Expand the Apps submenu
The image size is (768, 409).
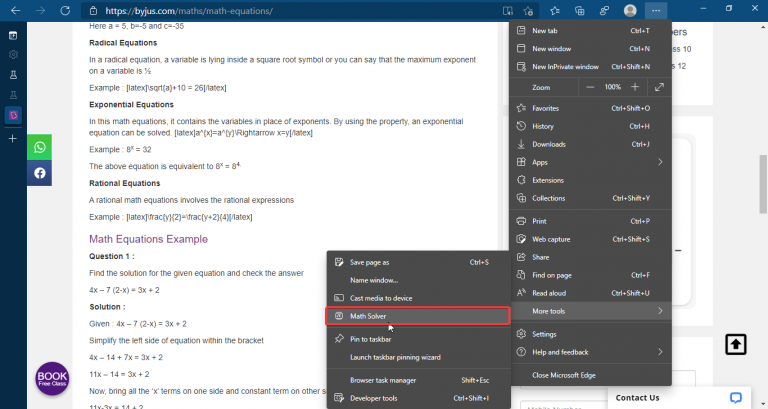590,162
